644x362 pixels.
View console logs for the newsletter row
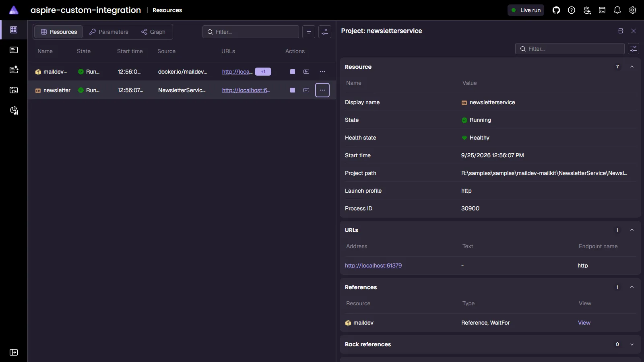[x=306, y=90]
